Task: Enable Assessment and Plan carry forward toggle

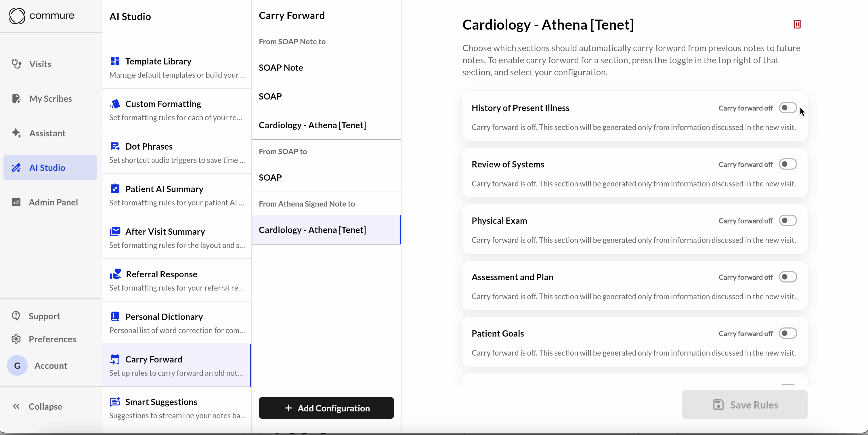Action: pos(787,277)
